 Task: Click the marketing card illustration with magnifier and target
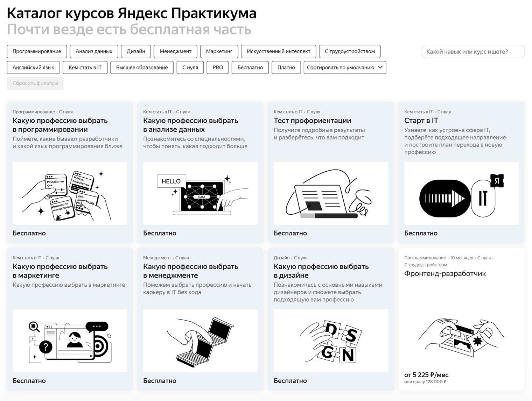[70, 341]
